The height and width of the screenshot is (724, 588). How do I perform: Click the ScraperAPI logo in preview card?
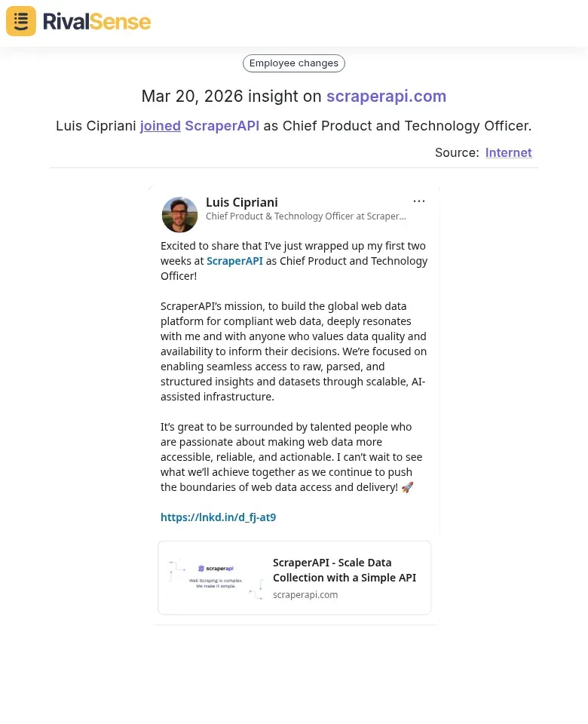coord(216,569)
